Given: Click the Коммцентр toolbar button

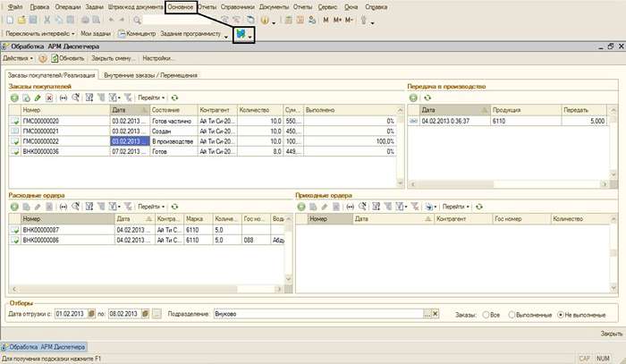Looking at the screenshot, I should point(137,34).
